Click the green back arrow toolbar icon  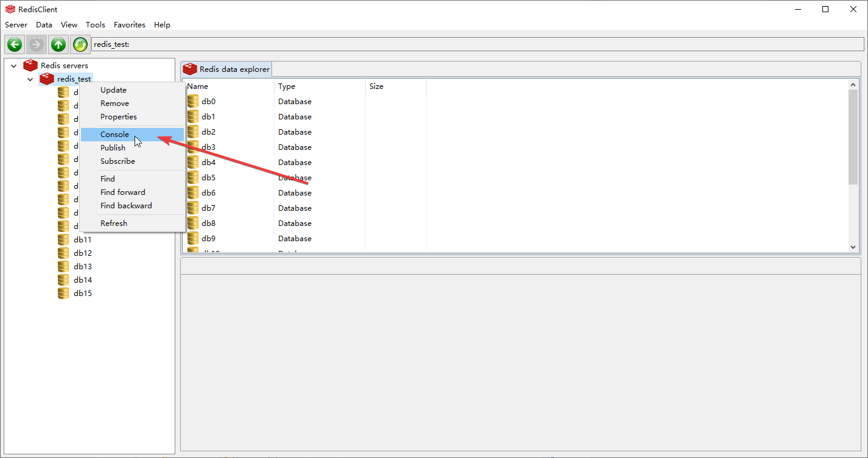(x=15, y=44)
